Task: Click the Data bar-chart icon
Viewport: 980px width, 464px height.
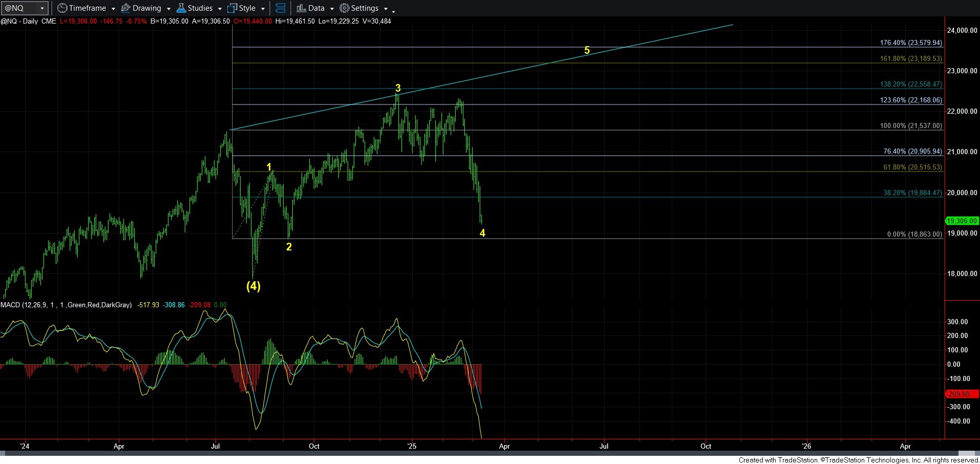Action: pyautogui.click(x=301, y=8)
